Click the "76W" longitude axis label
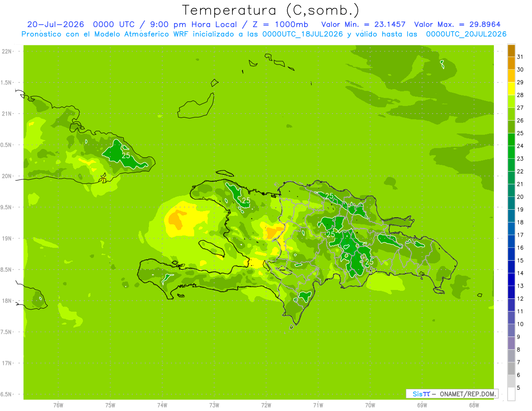Image resolution: width=532 pixels, height=411 pixels. click(58, 405)
